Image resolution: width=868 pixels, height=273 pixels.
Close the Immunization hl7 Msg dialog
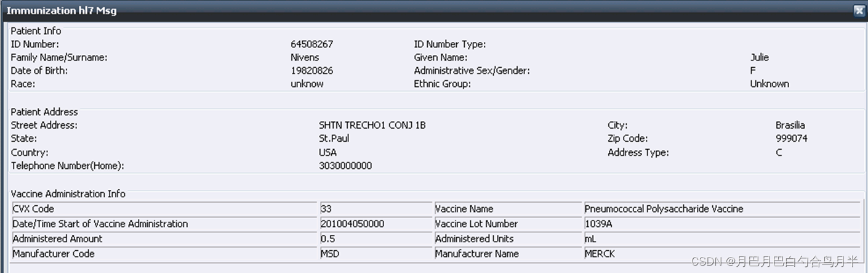(x=858, y=10)
